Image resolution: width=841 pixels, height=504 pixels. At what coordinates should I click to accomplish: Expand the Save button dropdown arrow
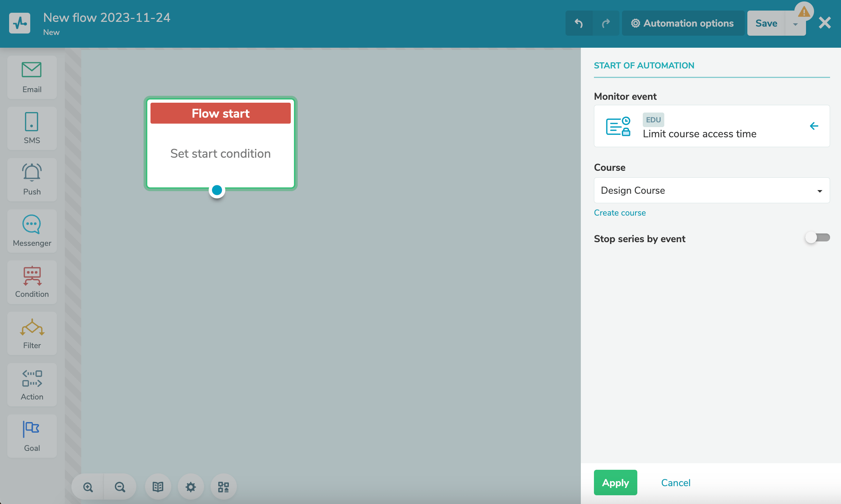click(x=795, y=24)
